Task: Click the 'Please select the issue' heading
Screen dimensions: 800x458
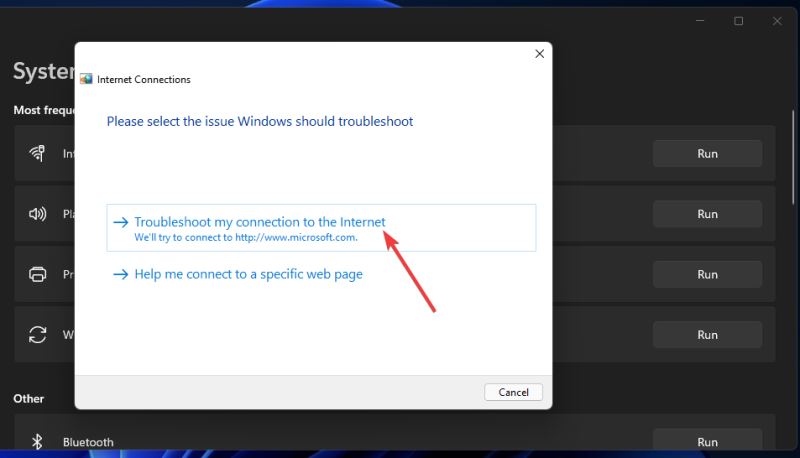Action: coord(260,121)
